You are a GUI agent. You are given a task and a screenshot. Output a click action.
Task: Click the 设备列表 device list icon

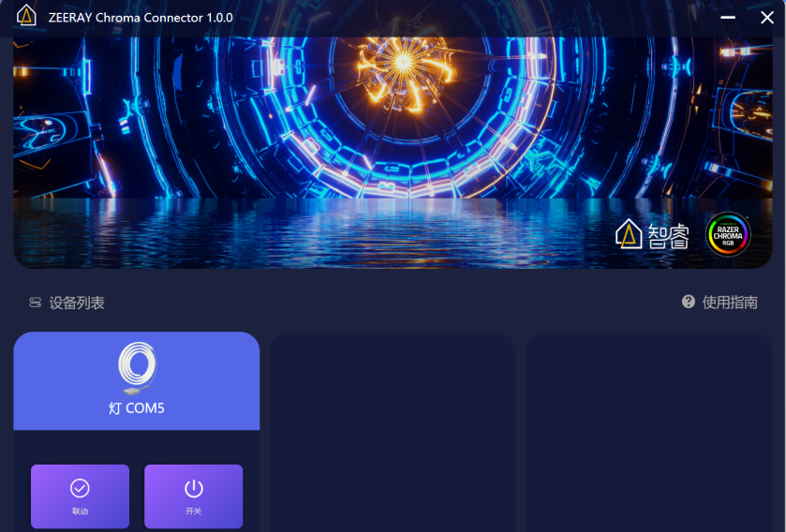[x=35, y=303]
